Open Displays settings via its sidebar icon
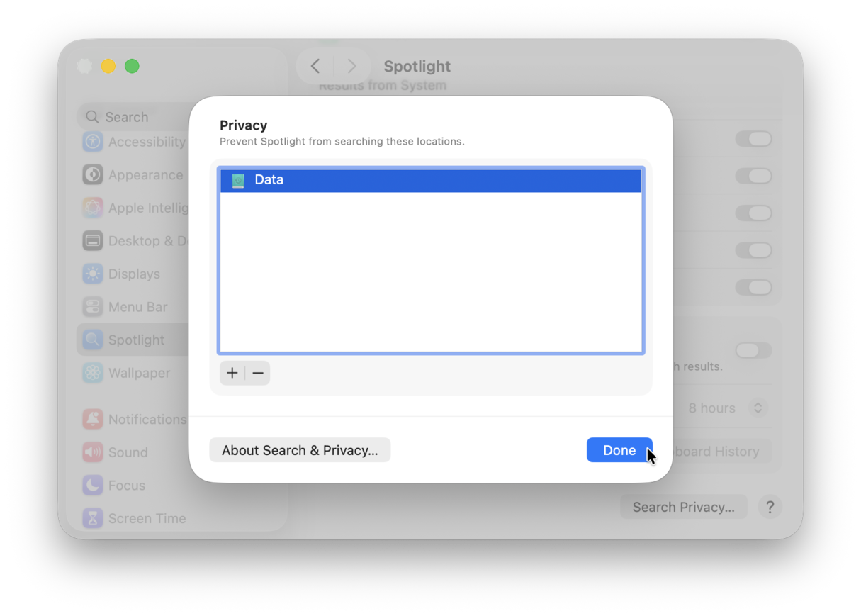Image resolution: width=861 pixels, height=616 pixels. [92, 274]
